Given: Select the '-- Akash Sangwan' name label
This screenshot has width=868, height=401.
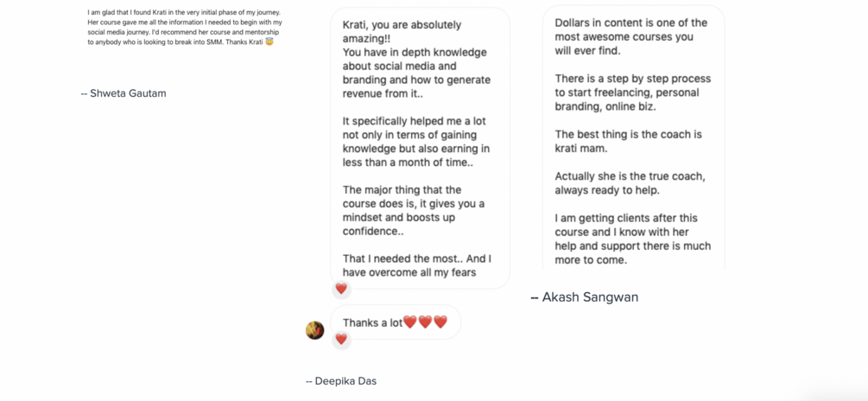Looking at the screenshot, I should 585,297.
